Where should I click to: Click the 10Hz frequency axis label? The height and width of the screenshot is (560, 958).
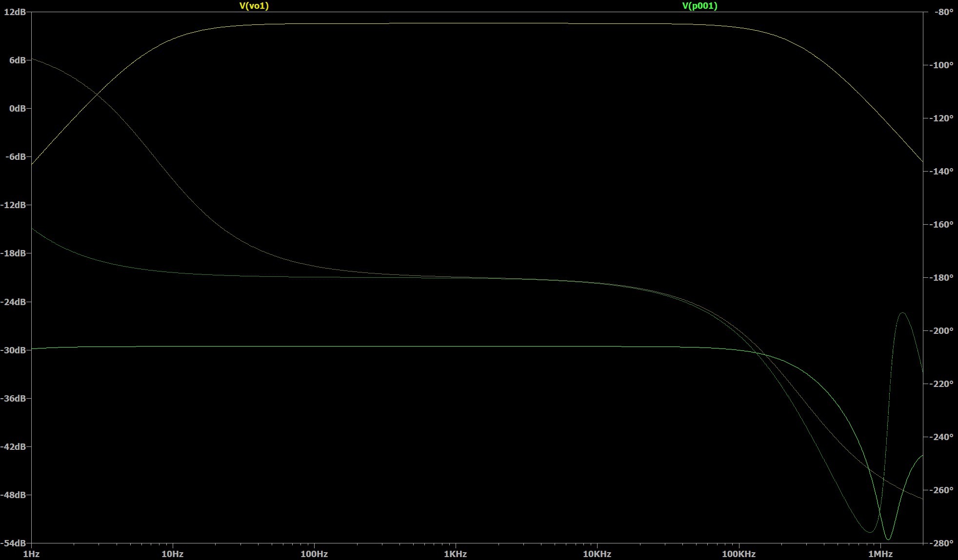(173, 554)
